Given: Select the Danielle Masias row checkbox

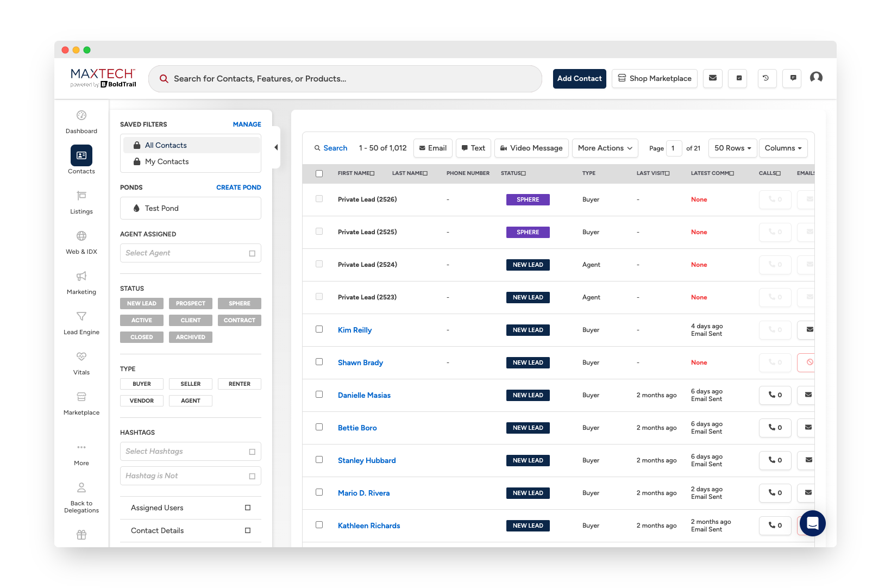Looking at the screenshot, I should coord(319,395).
